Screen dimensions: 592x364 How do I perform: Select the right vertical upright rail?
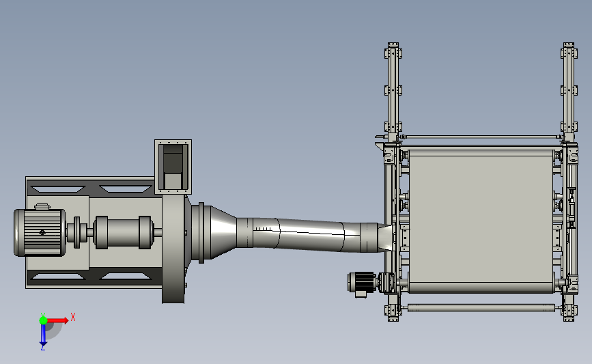[x=569, y=91]
